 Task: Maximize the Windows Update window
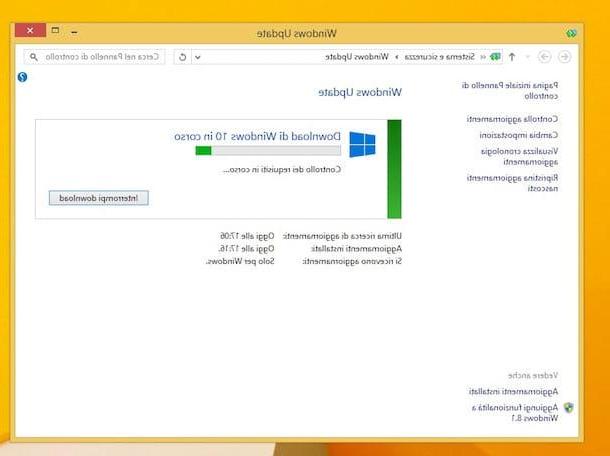(55, 30)
